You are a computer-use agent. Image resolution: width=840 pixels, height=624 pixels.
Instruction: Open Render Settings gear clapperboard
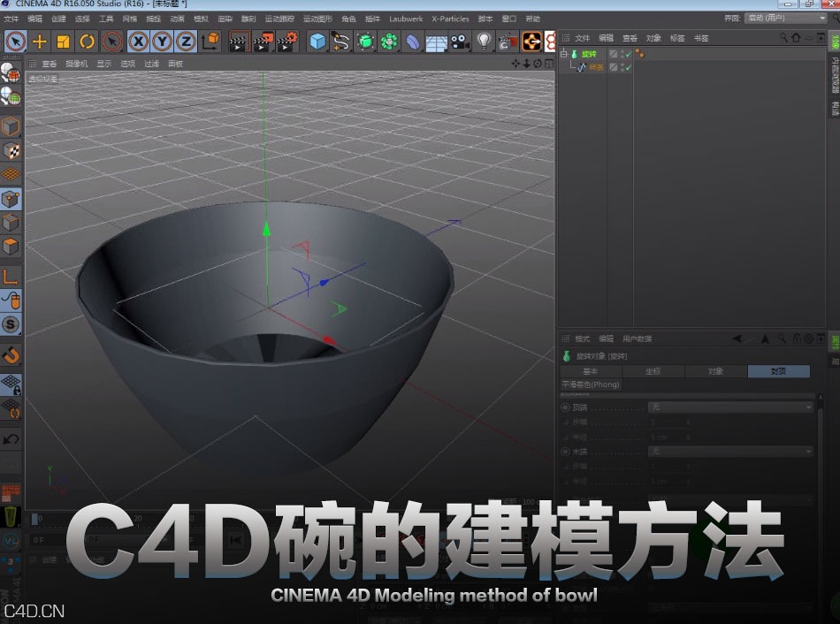(286, 42)
